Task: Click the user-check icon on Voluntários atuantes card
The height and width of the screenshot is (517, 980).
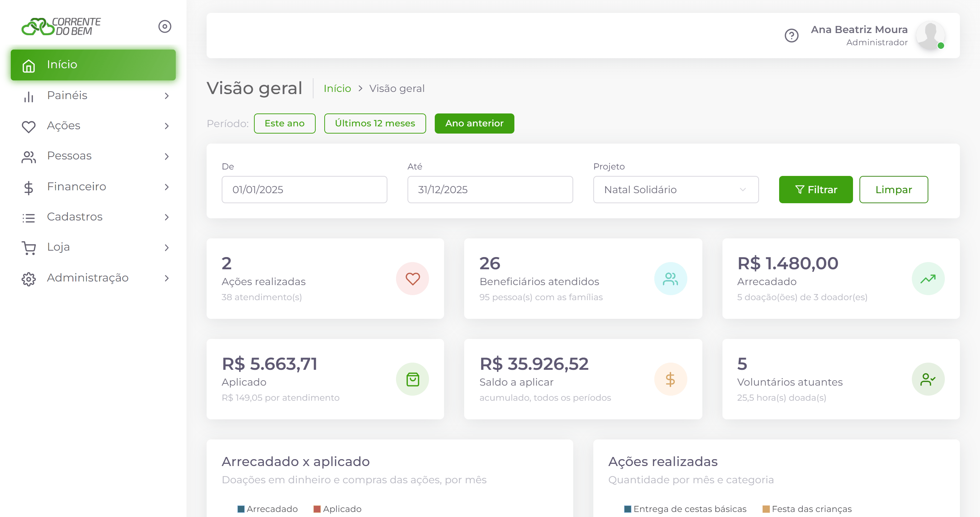Action: 928,379
